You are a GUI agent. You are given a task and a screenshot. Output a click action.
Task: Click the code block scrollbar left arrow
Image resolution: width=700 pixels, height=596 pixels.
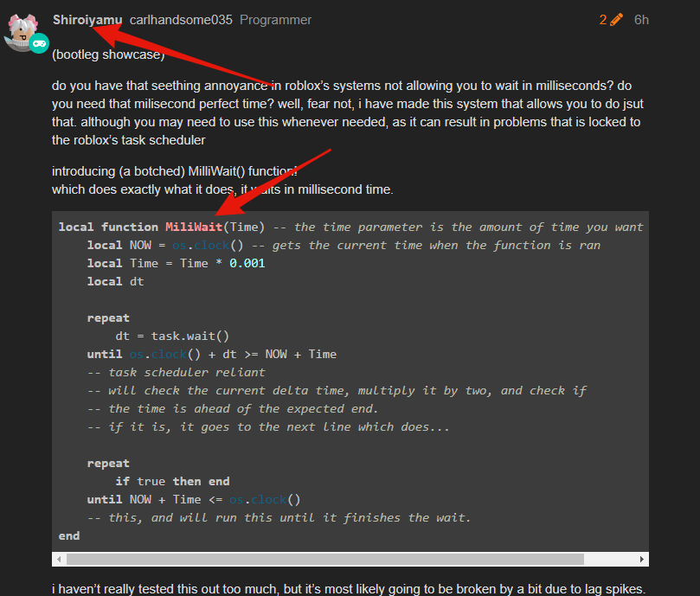tap(59, 559)
